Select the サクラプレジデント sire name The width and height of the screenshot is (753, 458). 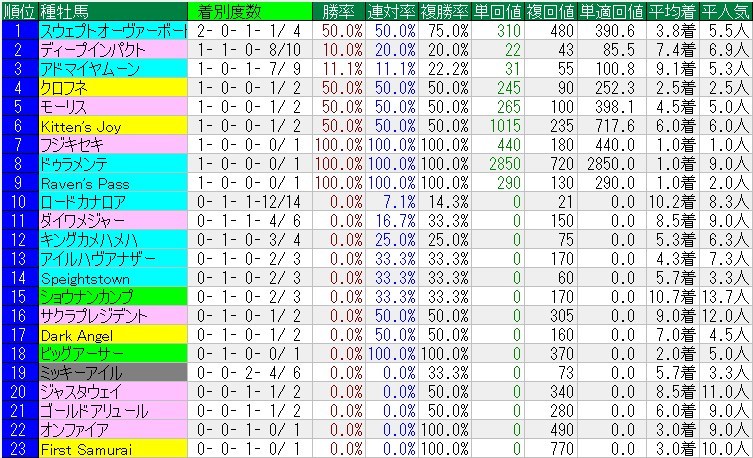click(x=113, y=316)
